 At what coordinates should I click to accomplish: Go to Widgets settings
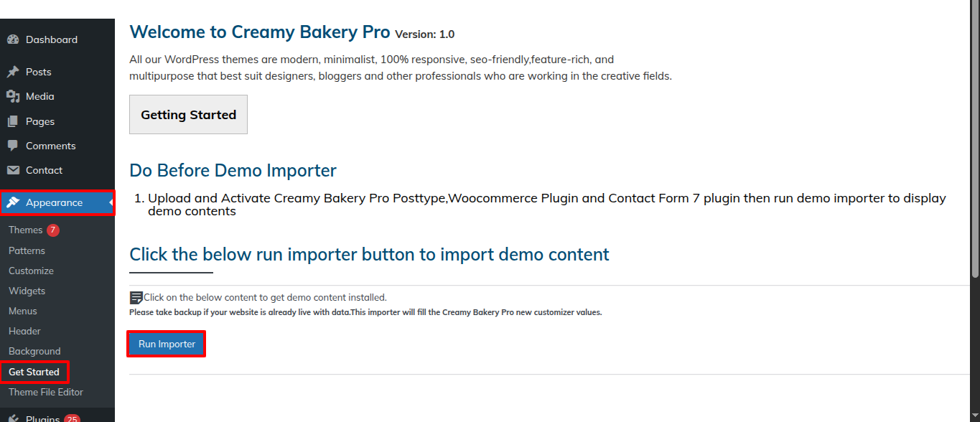pos(27,291)
